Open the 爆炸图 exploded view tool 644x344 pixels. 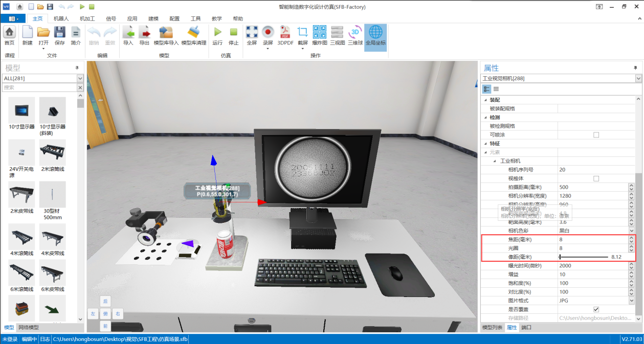pos(320,32)
